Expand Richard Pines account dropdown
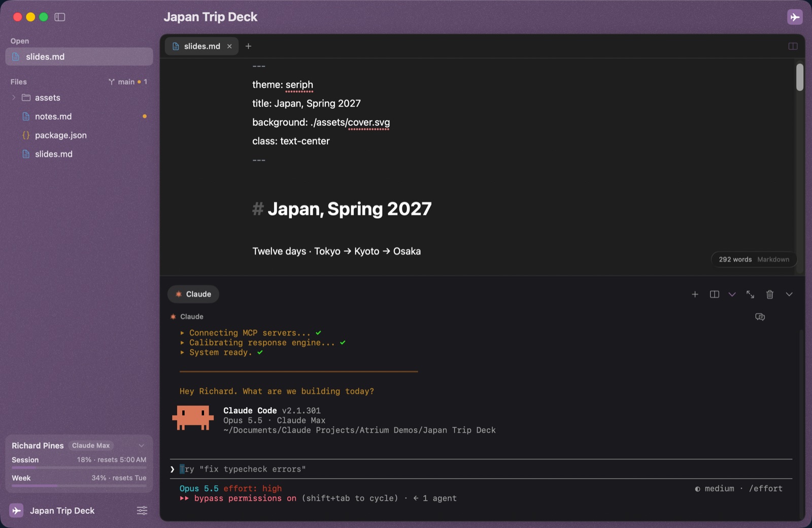 coord(142,445)
